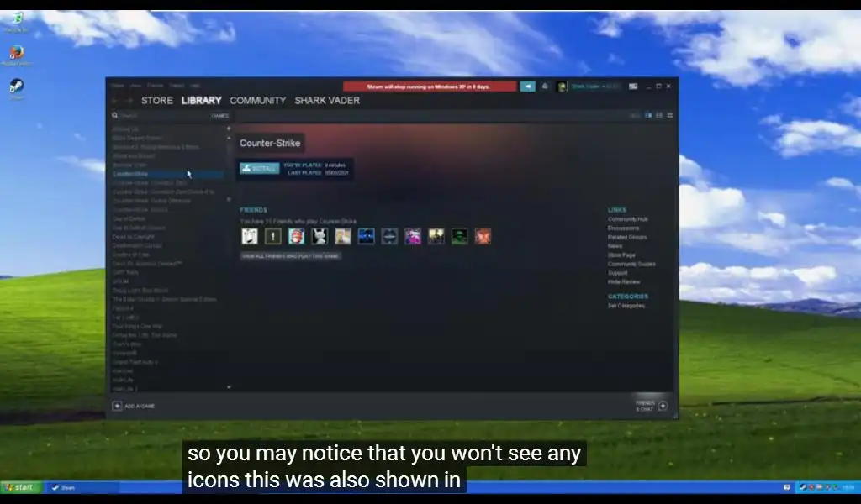Open first friend avatar with white sketch picture

250,236
